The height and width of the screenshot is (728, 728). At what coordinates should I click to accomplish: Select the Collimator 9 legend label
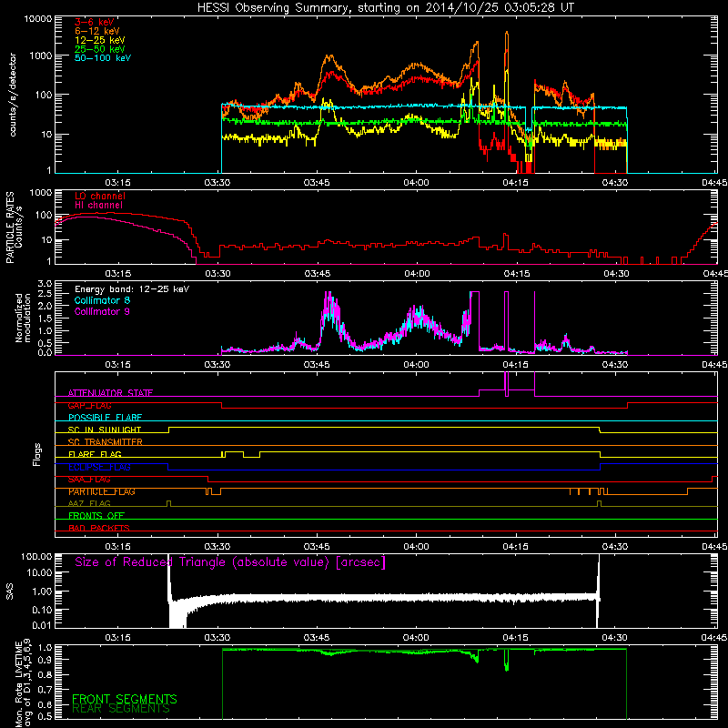(102, 311)
